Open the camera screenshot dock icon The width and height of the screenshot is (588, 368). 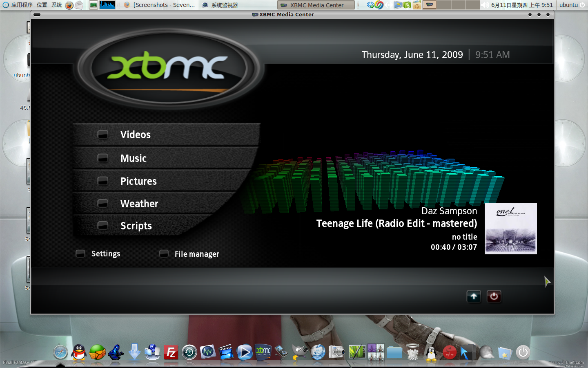pyautogui.click(x=336, y=352)
